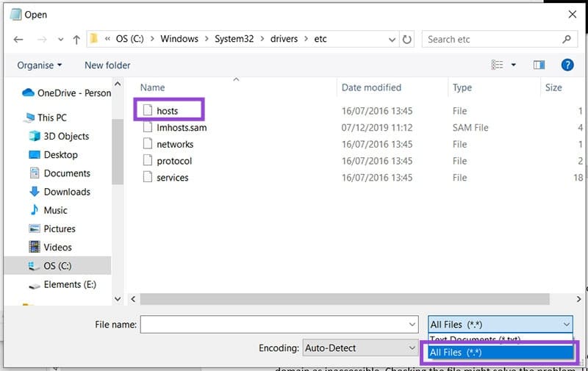Open the Encoding Auto-Detect dropdown

[x=360, y=348]
